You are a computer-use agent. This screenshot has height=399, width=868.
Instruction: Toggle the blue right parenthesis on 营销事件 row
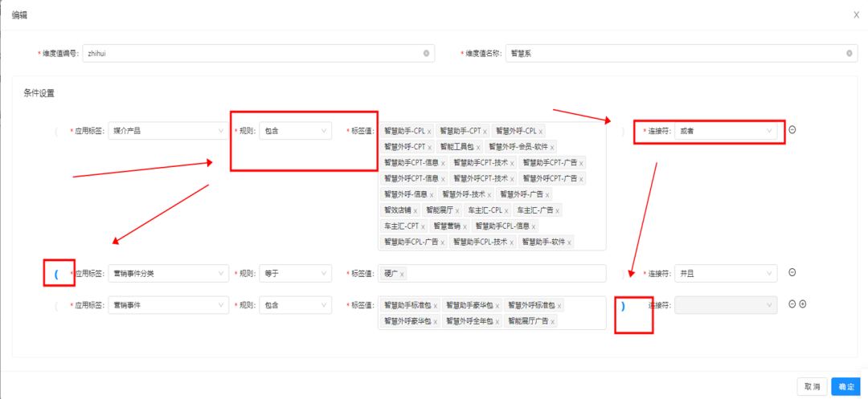[623, 305]
